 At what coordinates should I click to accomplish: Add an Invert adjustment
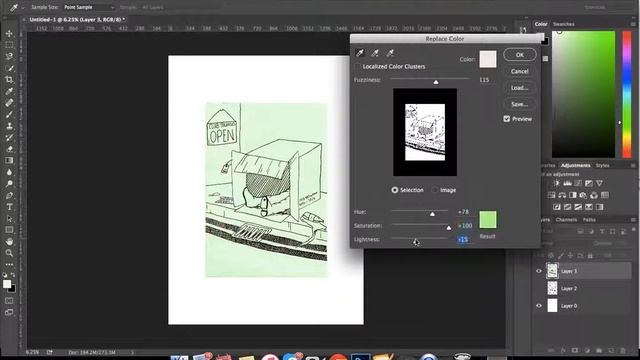point(557,207)
